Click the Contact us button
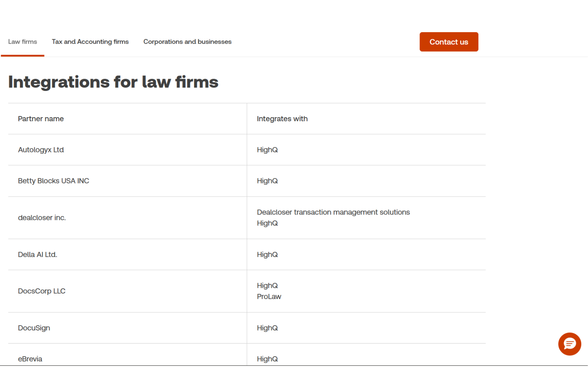This screenshot has height=392, width=588. 449,42
